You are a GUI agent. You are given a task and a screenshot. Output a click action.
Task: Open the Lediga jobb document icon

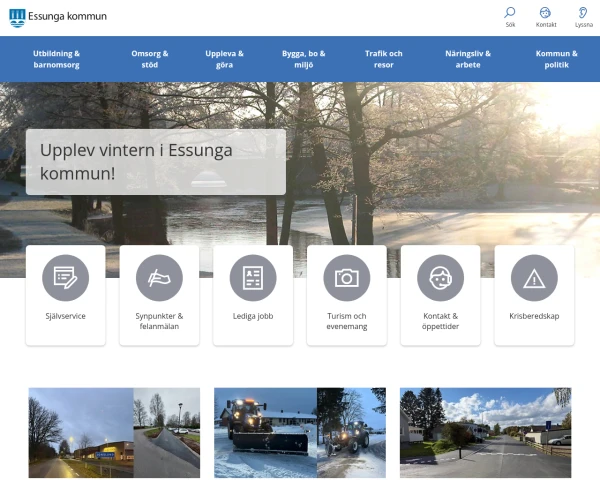click(253, 278)
